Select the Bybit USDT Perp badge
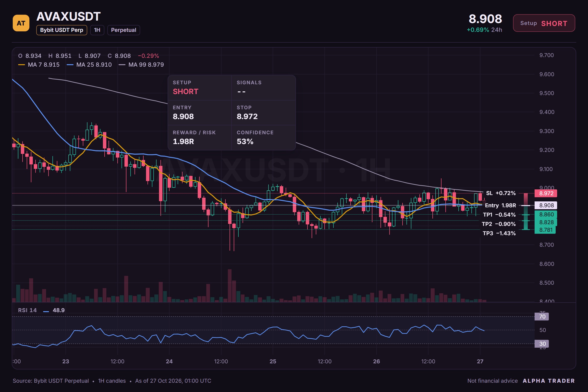 (61, 30)
